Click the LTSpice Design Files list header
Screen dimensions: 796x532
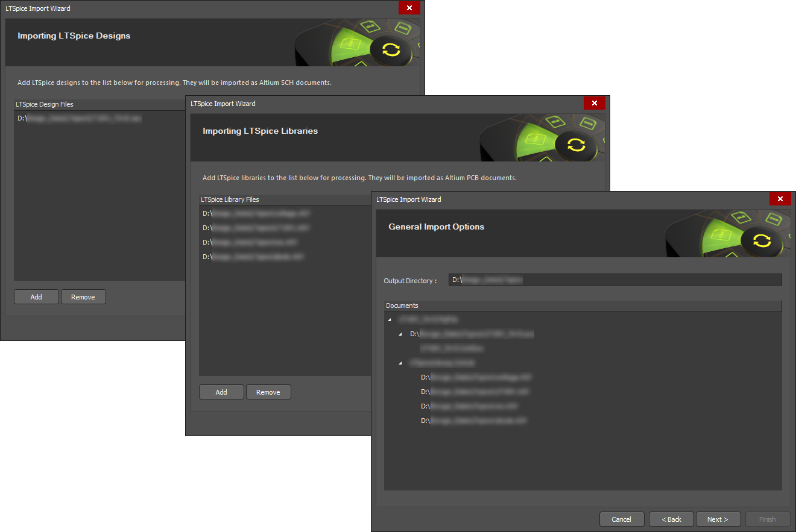pos(99,104)
